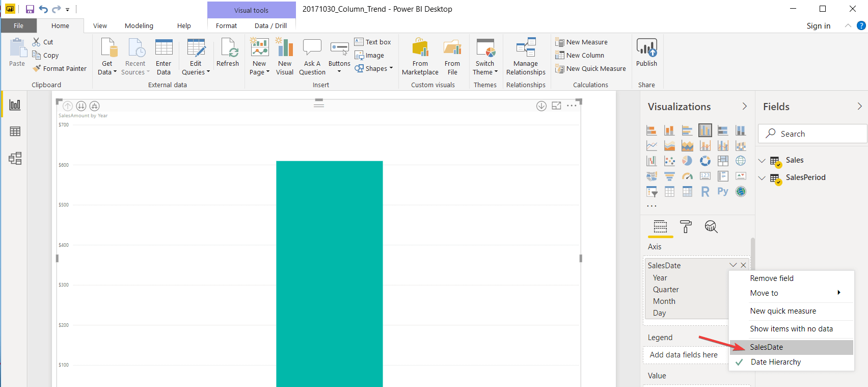Add a Python (Py) visual
This screenshot has height=387, width=868.
pos(723,192)
